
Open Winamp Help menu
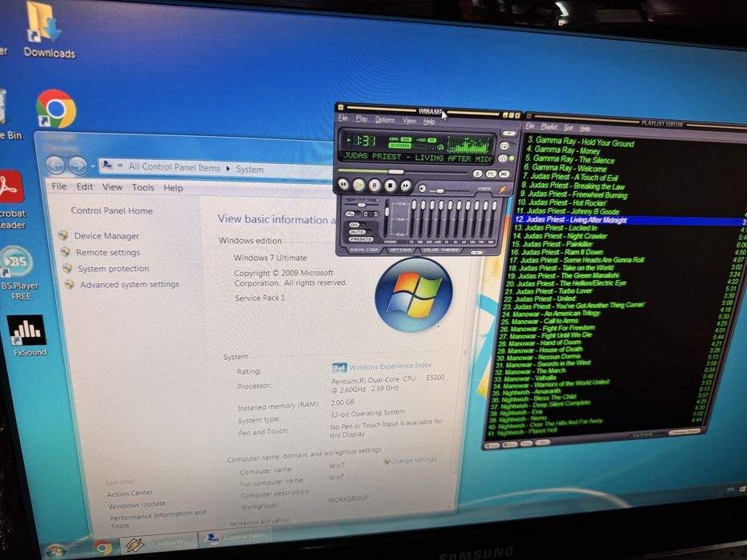(429, 122)
